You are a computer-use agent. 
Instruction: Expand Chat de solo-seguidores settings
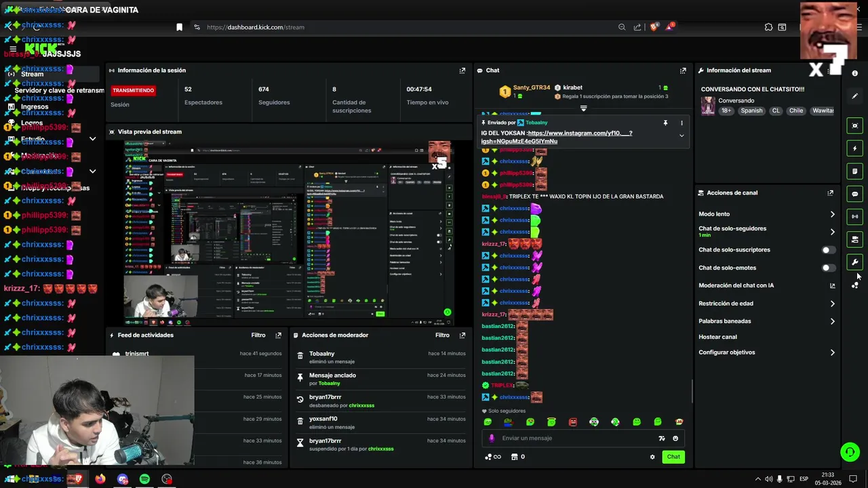[x=833, y=232]
